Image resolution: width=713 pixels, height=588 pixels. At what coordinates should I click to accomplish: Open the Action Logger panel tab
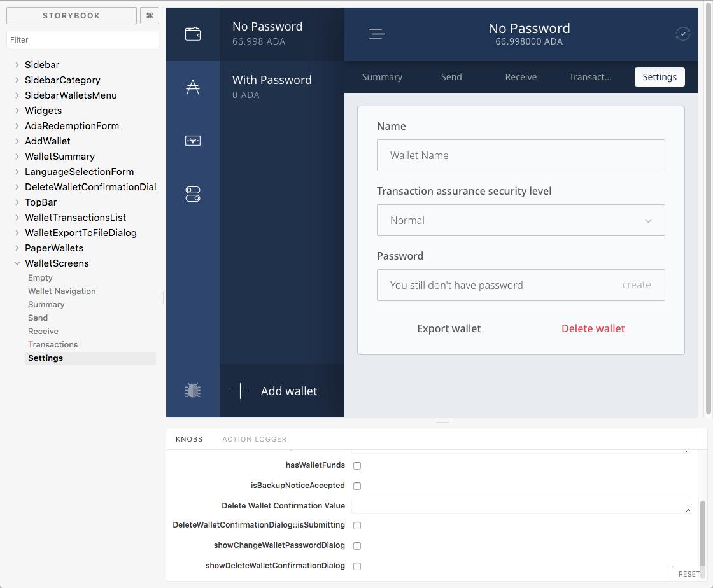[254, 439]
